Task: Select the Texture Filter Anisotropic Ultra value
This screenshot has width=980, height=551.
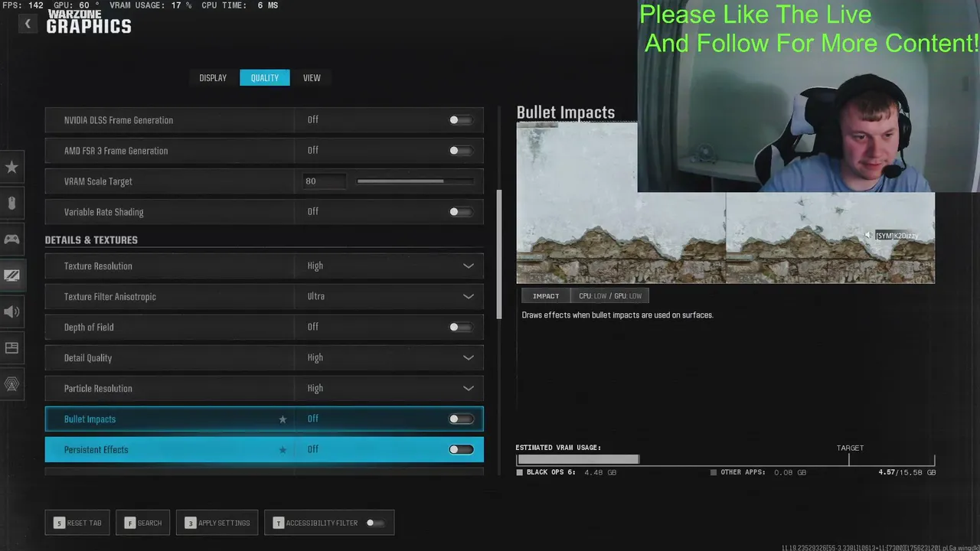Action: [316, 297]
